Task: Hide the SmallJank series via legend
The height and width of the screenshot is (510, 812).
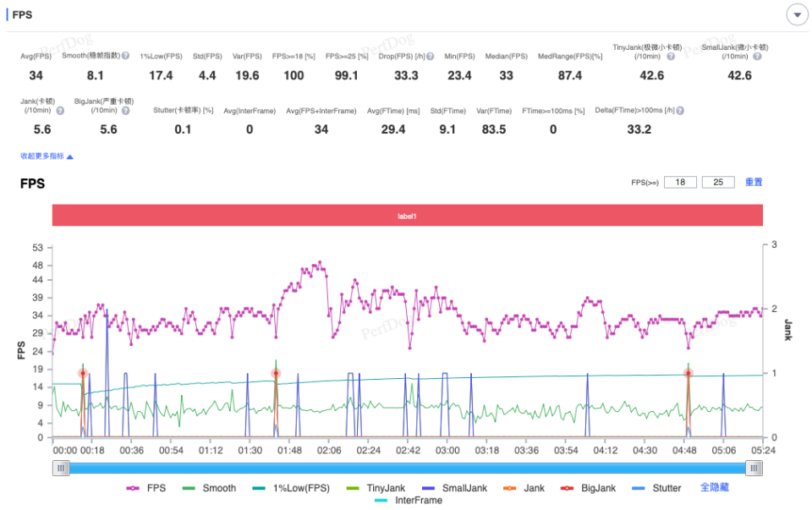Action: pyautogui.click(x=455, y=488)
